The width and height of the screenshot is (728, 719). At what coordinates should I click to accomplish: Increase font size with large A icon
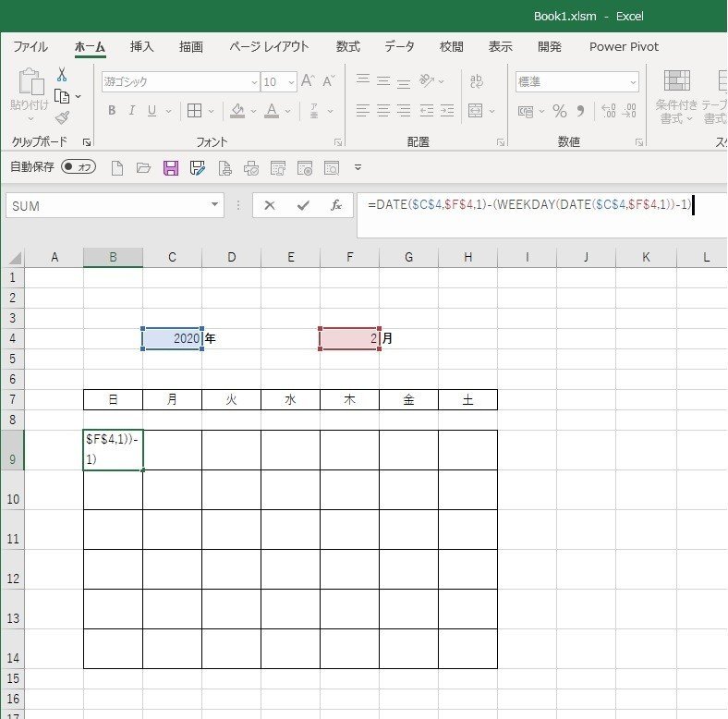[x=308, y=80]
